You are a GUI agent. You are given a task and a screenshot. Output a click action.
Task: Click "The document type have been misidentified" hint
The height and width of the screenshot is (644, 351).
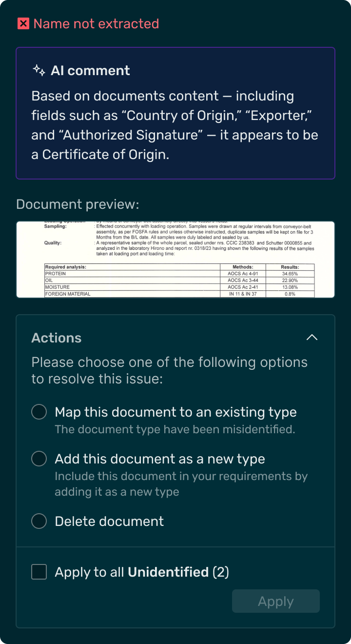pyautogui.click(x=175, y=429)
